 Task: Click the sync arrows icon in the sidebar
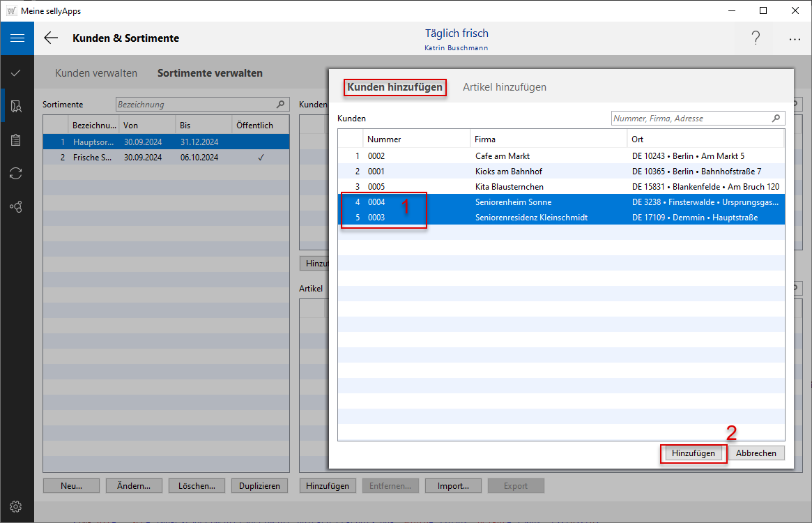(x=16, y=174)
